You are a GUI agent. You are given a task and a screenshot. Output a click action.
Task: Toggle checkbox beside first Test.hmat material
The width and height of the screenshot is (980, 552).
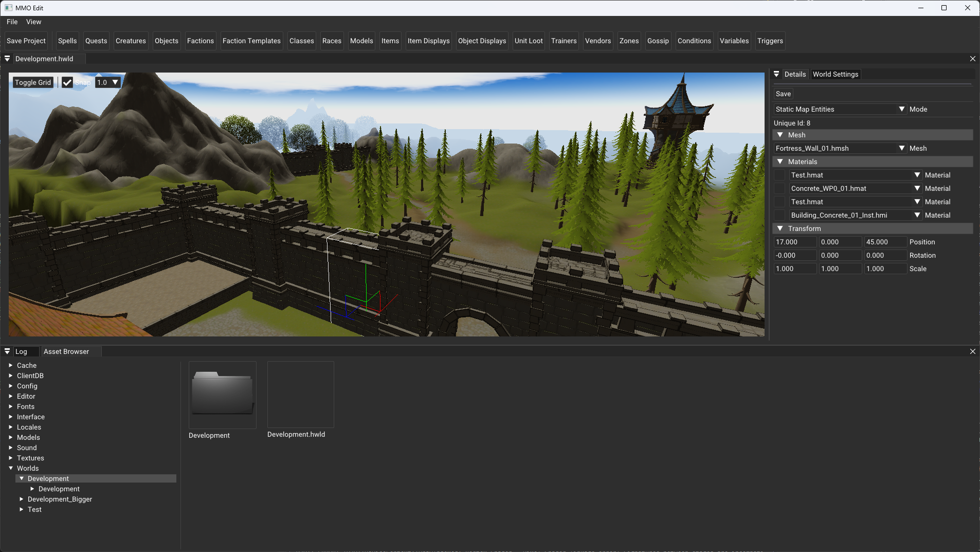[x=780, y=175]
